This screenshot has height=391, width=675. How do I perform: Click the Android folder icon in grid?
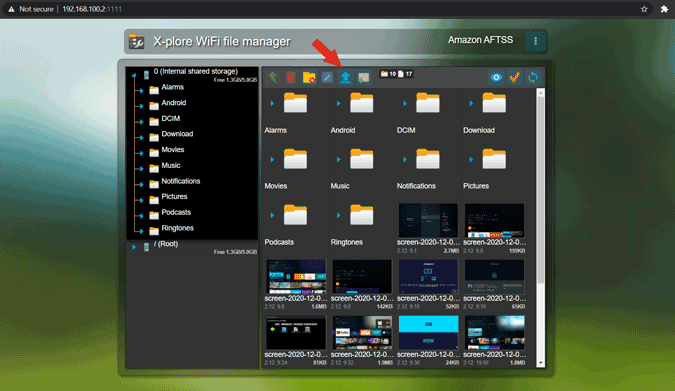pos(362,103)
